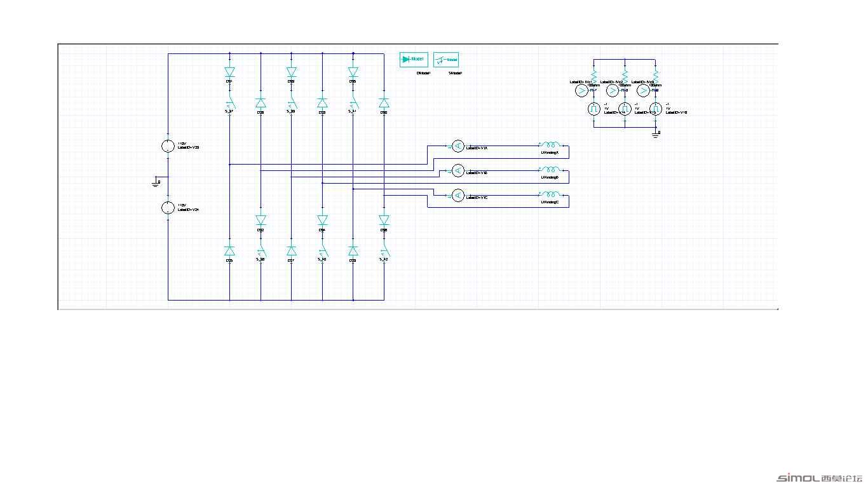Select the SModel1 switch model block
The width and height of the screenshot is (868, 488).
coord(446,60)
